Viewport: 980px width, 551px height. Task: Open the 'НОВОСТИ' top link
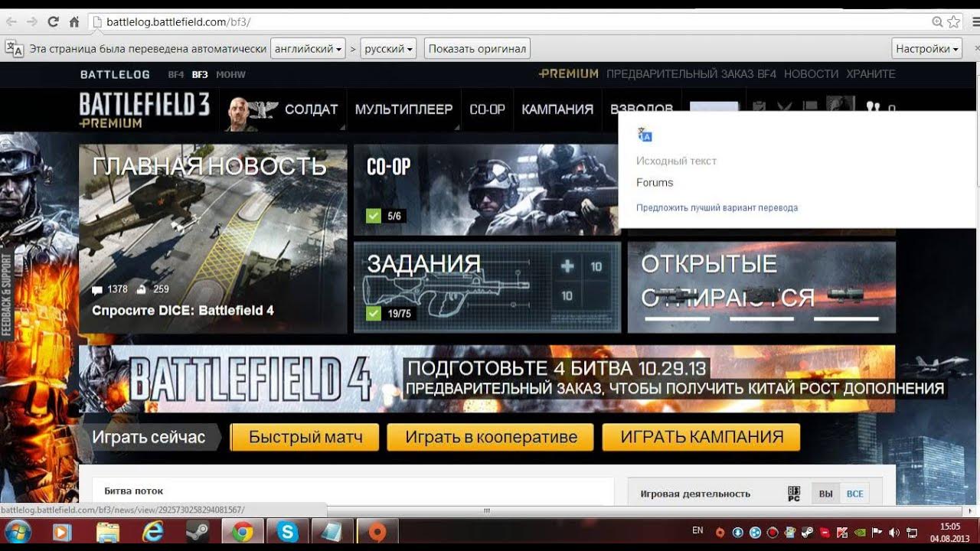[811, 73]
